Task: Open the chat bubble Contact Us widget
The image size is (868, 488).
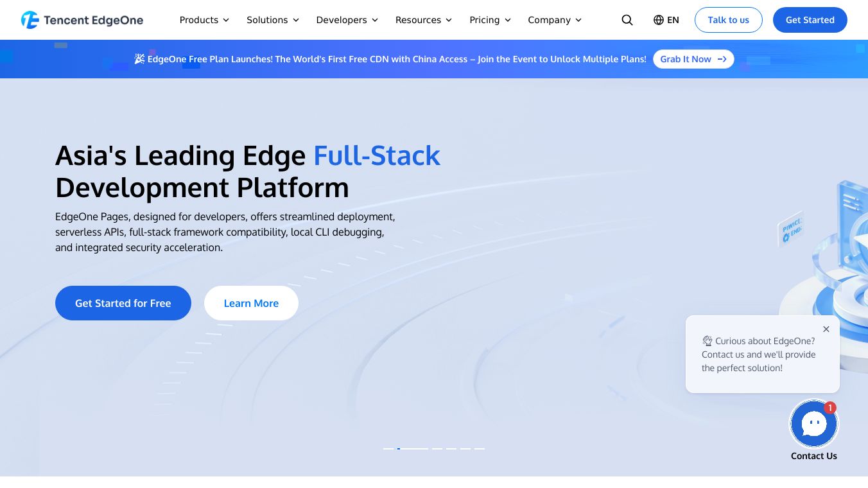Action: coord(813,424)
